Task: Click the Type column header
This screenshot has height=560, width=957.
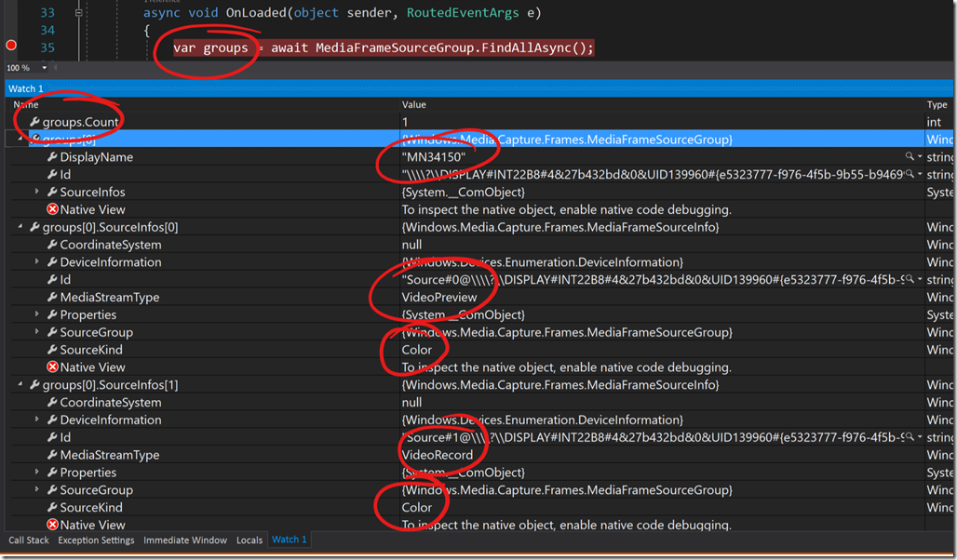Action: [937, 104]
